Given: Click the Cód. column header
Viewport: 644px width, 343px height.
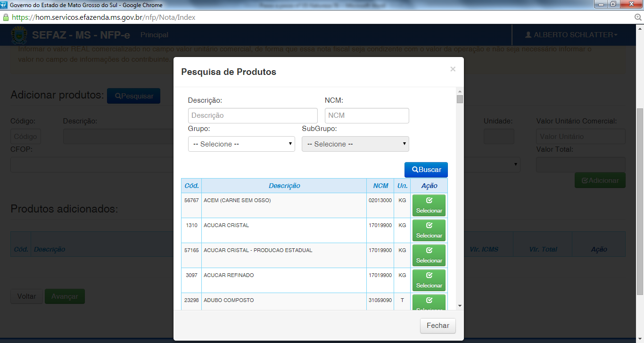Looking at the screenshot, I should click(191, 186).
